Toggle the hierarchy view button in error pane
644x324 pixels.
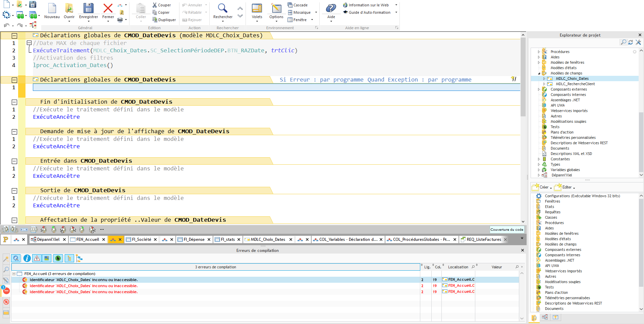point(79,258)
